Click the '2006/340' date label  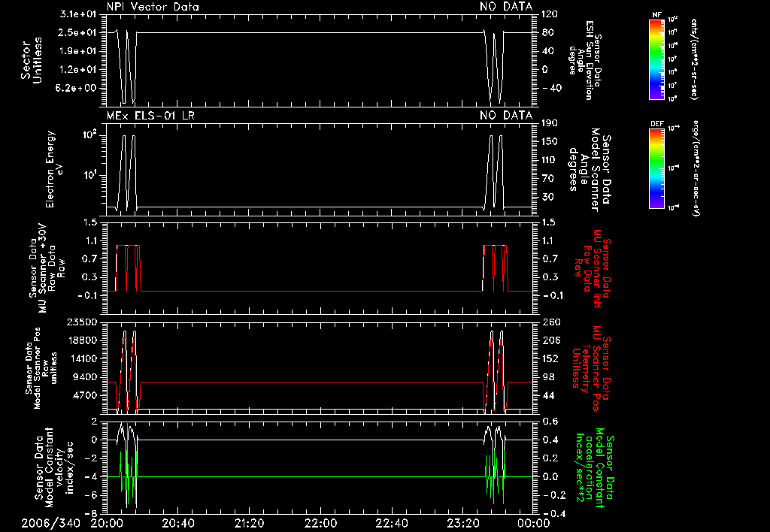50,523
